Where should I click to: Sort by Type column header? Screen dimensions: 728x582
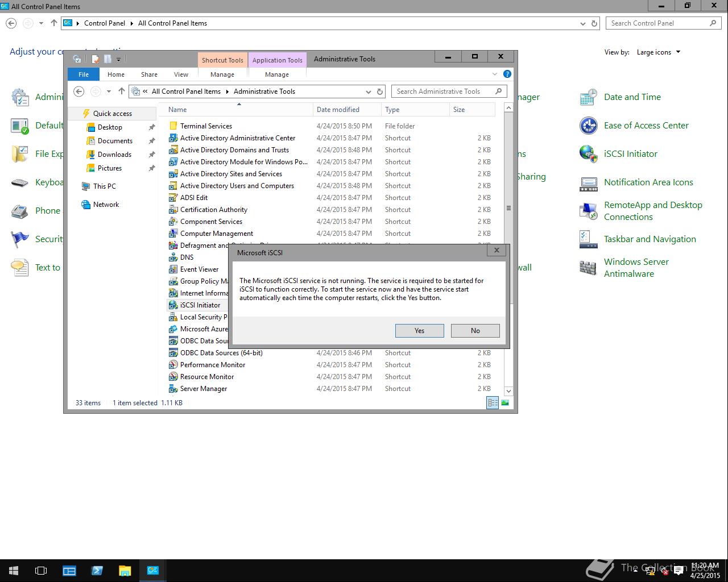click(415, 110)
